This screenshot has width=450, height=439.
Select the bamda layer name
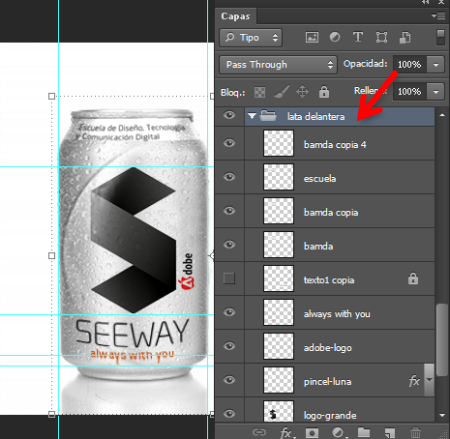tap(318, 246)
